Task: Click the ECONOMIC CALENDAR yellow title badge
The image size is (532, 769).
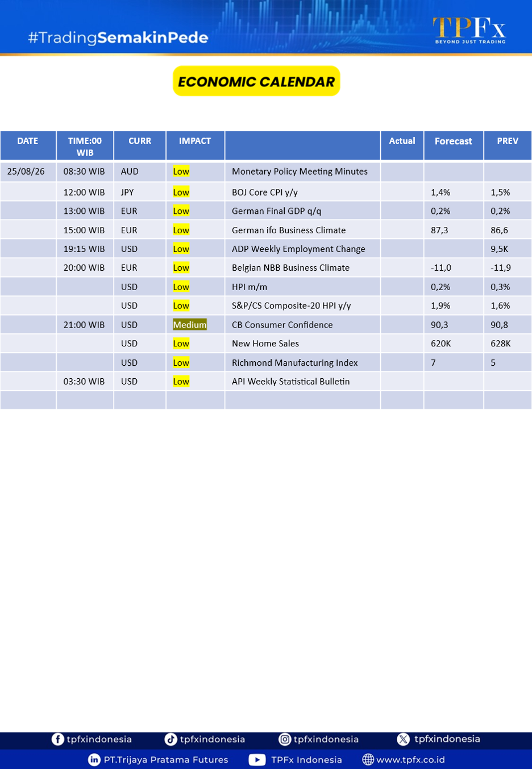Action: coord(256,81)
